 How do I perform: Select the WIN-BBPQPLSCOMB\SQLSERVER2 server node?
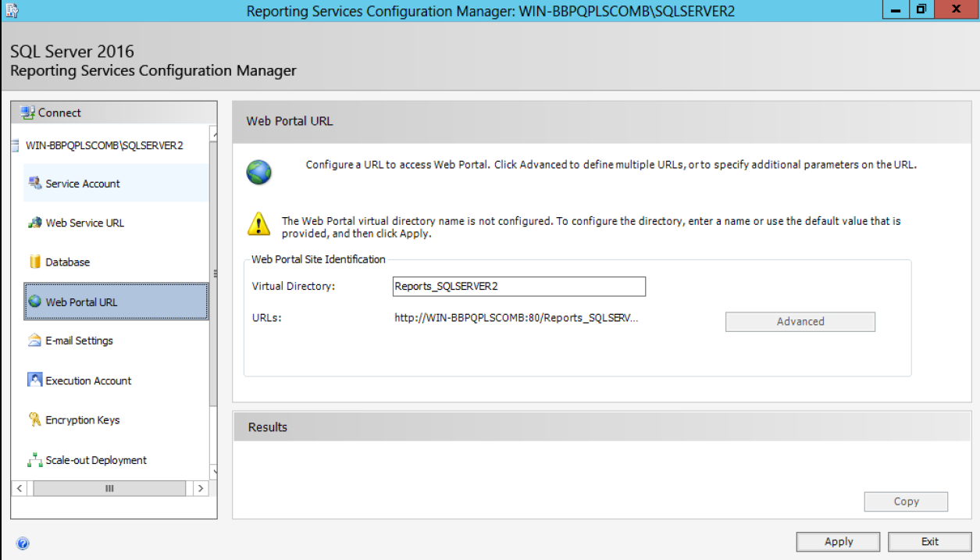pos(104,145)
